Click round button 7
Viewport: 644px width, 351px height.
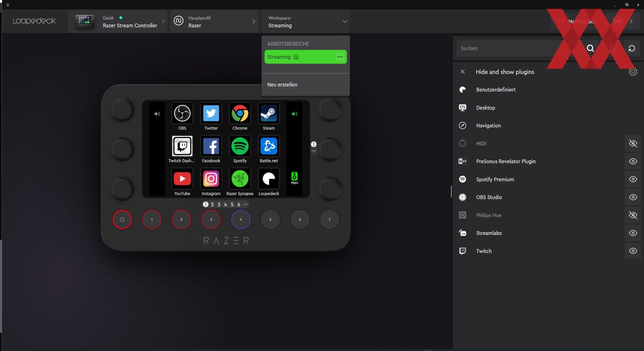329,219
